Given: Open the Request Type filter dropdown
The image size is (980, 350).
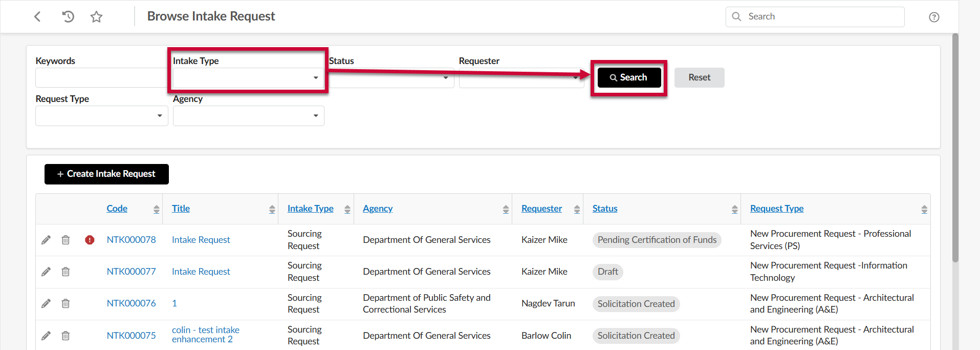Looking at the screenshot, I should 101,116.
